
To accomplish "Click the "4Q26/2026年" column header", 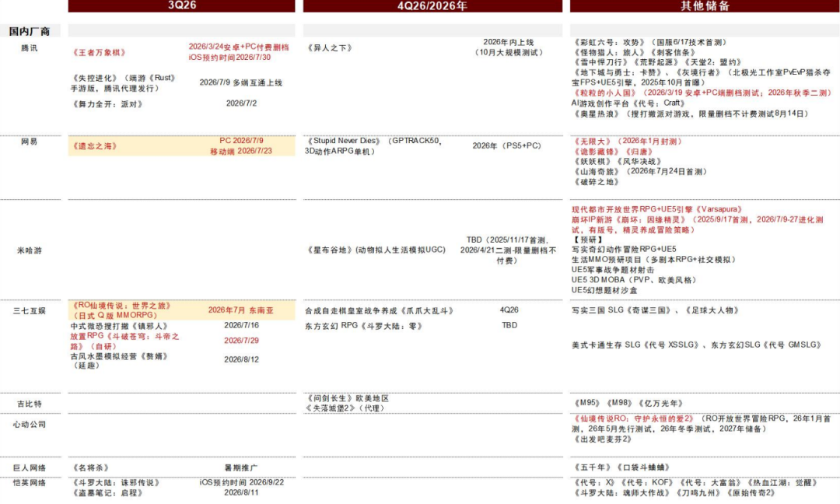I will point(432,5).
